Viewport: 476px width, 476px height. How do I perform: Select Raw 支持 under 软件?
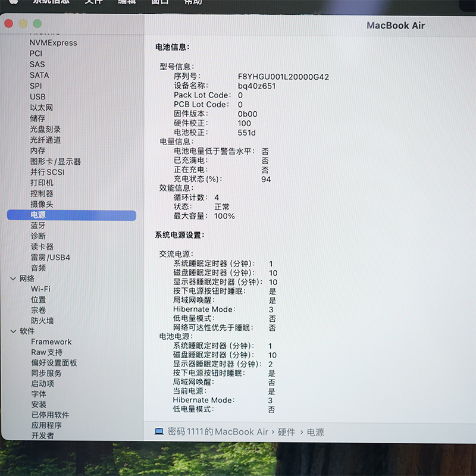coord(47,352)
